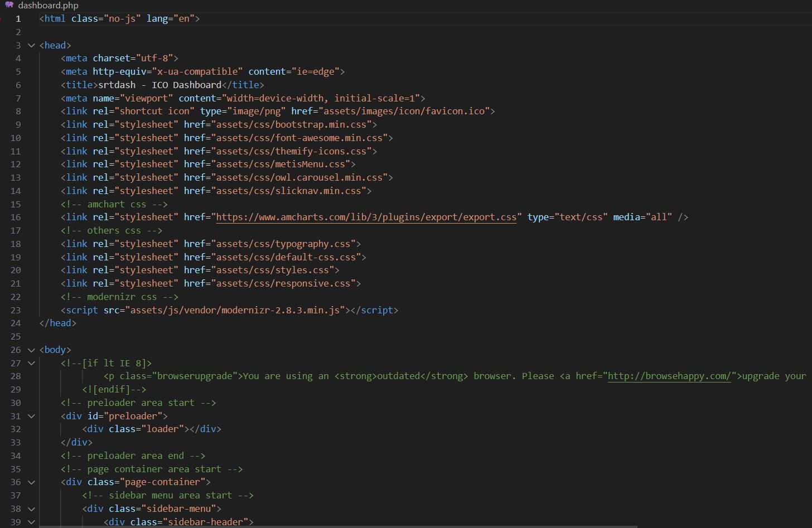Fold the sidebar-header div on line 39
The width and height of the screenshot is (812, 528).
coord(32,522)
